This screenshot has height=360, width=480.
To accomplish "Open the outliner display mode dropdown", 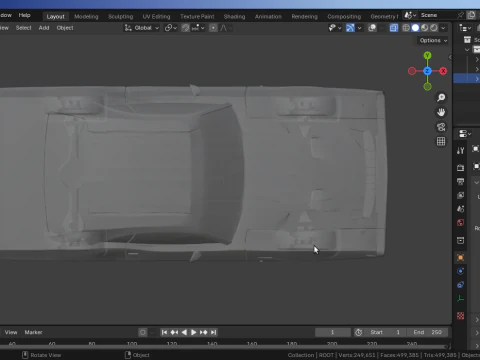I will pos(465,28).
